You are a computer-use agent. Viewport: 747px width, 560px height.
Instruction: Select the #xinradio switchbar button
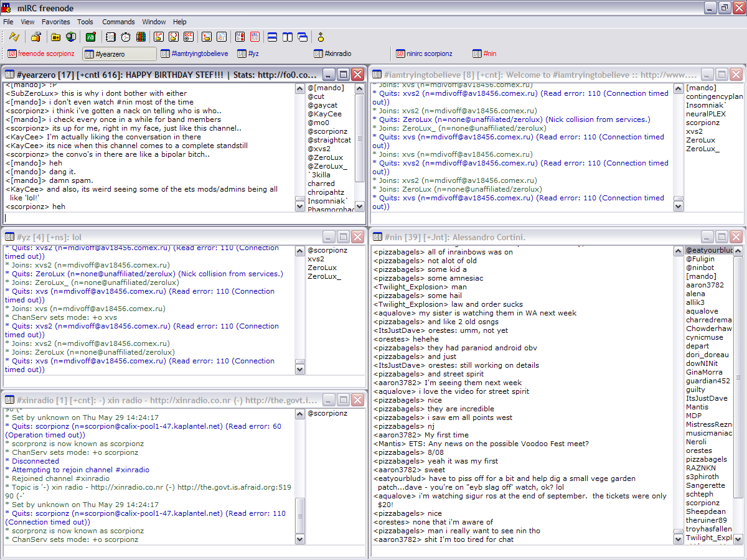tap(349, 54)
